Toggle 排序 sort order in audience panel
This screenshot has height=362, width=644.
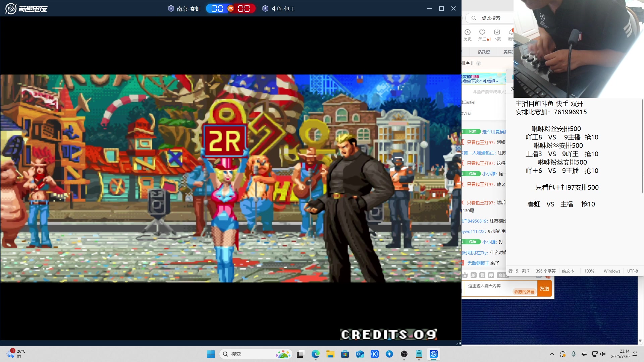click(468, 63)
